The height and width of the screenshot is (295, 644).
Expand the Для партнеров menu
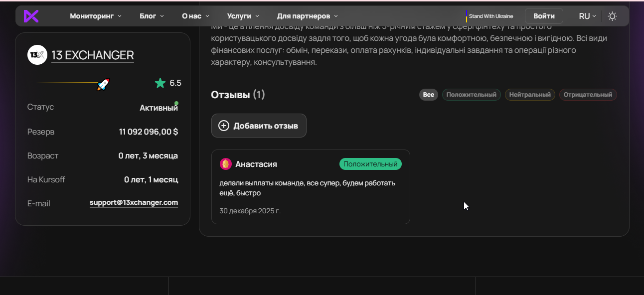click(x=307, y=16)
